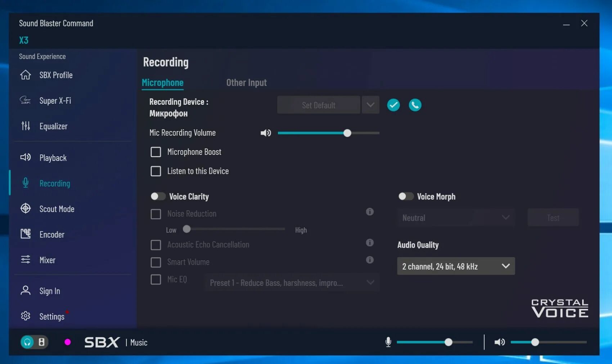612x364 pixels.
Task: Open the Sign In person icon
Action: 26,291
